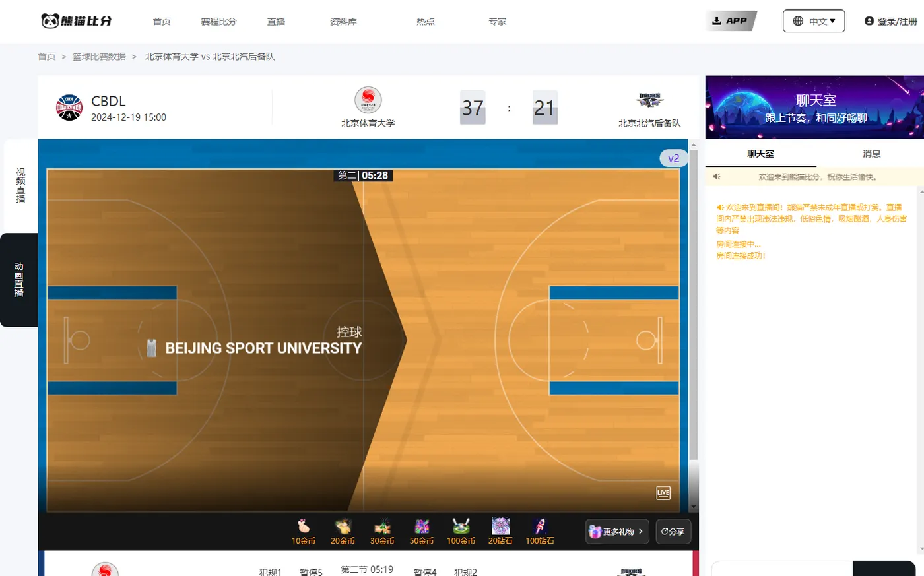Click the 北京北汽后备队 team logo in scoreboard

(649, 100)
